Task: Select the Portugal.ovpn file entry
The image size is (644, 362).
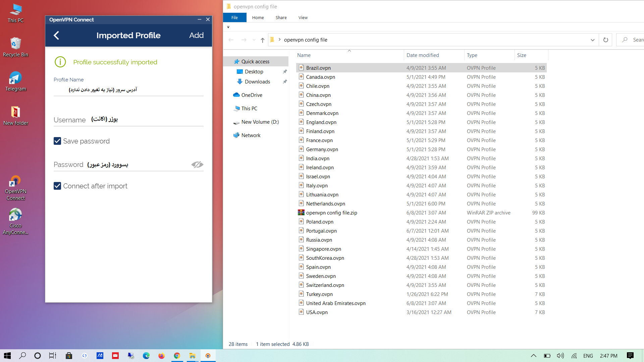Action: 321,230
